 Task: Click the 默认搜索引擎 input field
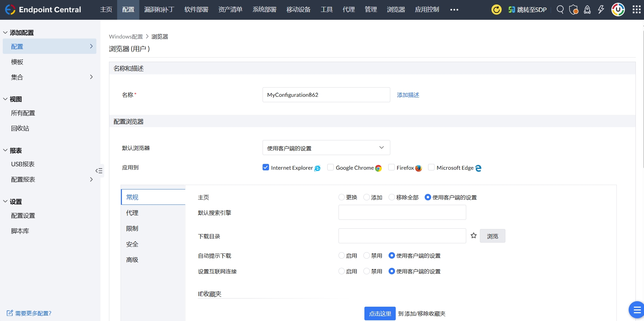pyautogui.click(x=402, y=213)
